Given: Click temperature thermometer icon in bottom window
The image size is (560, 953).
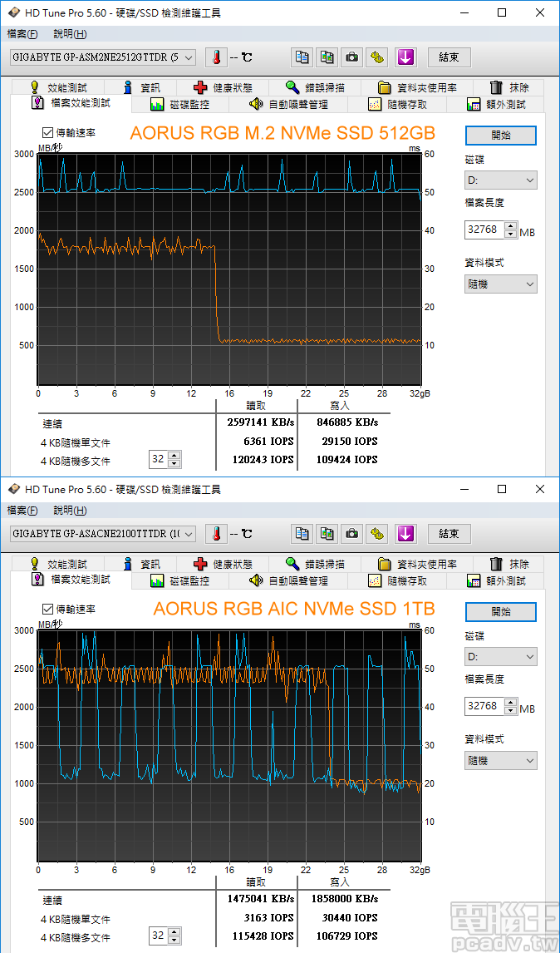Looking at the screenshot, I should coord(216,534).
